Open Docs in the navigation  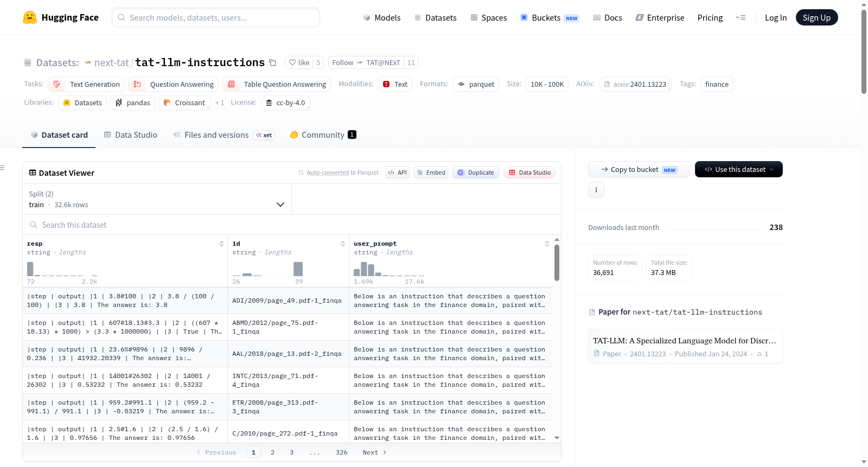click(607, 17)
